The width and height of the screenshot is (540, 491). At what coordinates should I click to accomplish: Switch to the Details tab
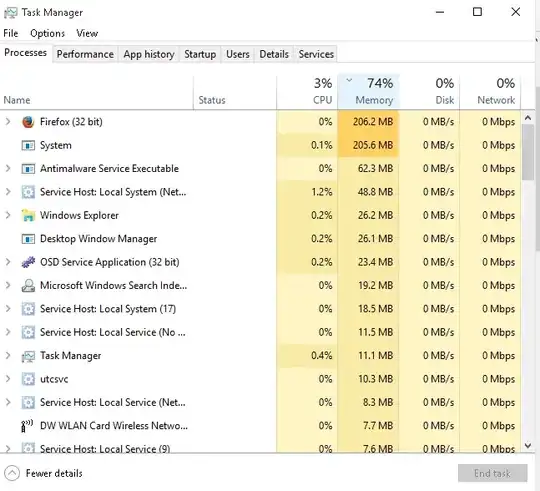pyautogui.click(x=274, y=54)
